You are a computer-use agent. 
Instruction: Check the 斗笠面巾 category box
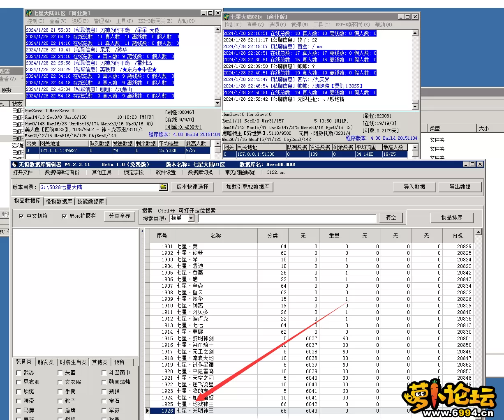104,373
